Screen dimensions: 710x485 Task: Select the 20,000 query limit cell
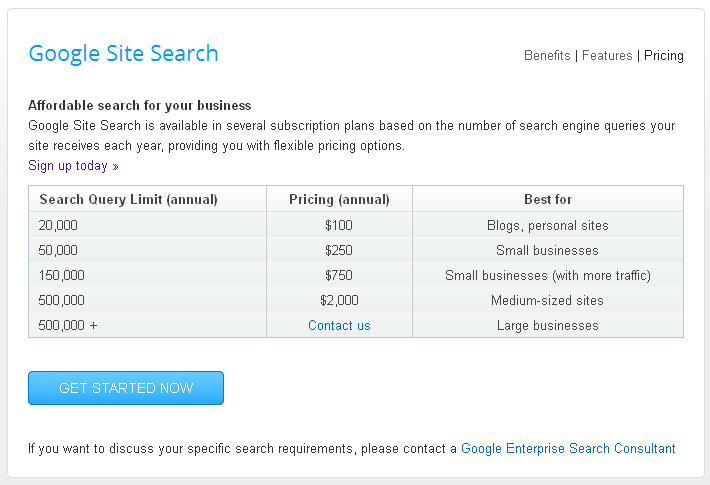[x=58, y=225]
